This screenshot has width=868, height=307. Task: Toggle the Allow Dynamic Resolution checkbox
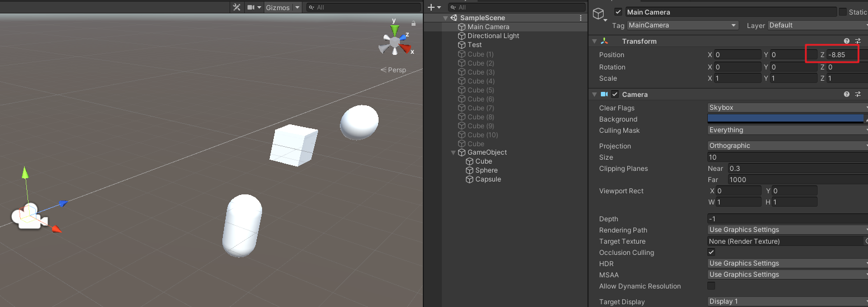click(711, 286)
